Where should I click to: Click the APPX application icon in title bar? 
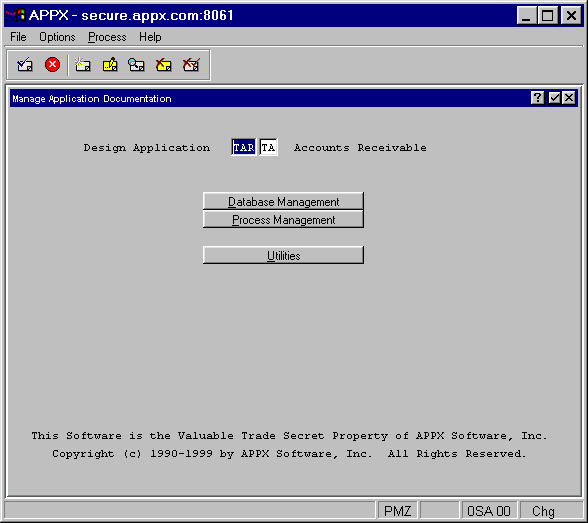click(15, 15)
